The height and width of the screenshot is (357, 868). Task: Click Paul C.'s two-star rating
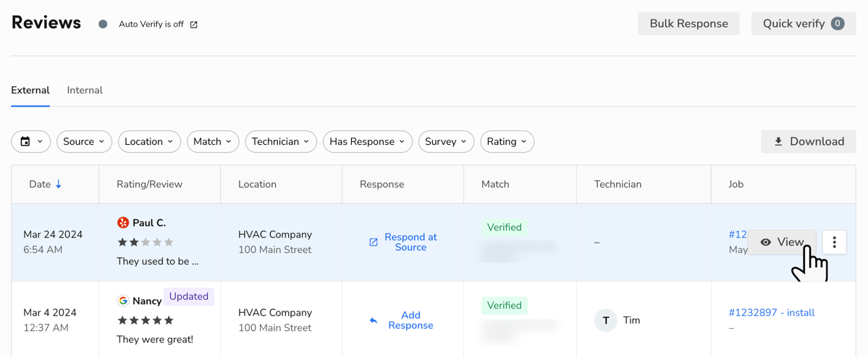click(146, 243)
